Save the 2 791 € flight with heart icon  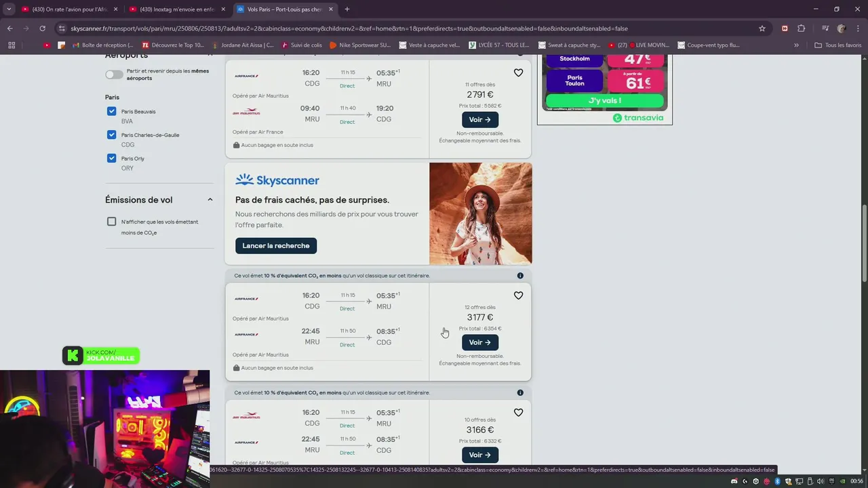[x=518, y=73]
